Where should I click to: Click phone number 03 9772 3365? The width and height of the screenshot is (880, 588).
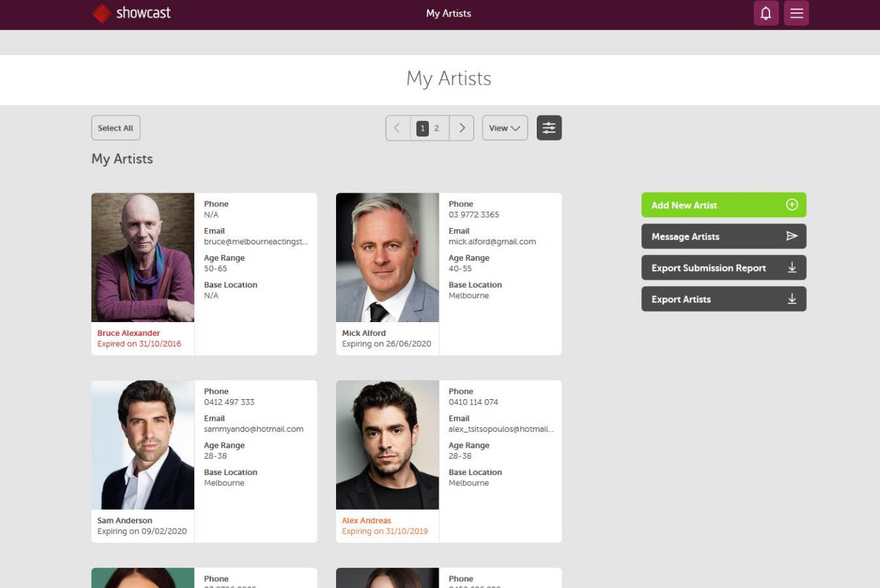coord(474,215)
